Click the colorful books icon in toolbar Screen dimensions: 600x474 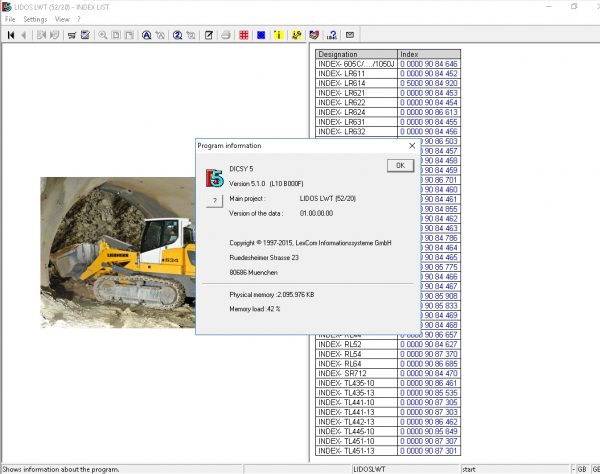314,35
